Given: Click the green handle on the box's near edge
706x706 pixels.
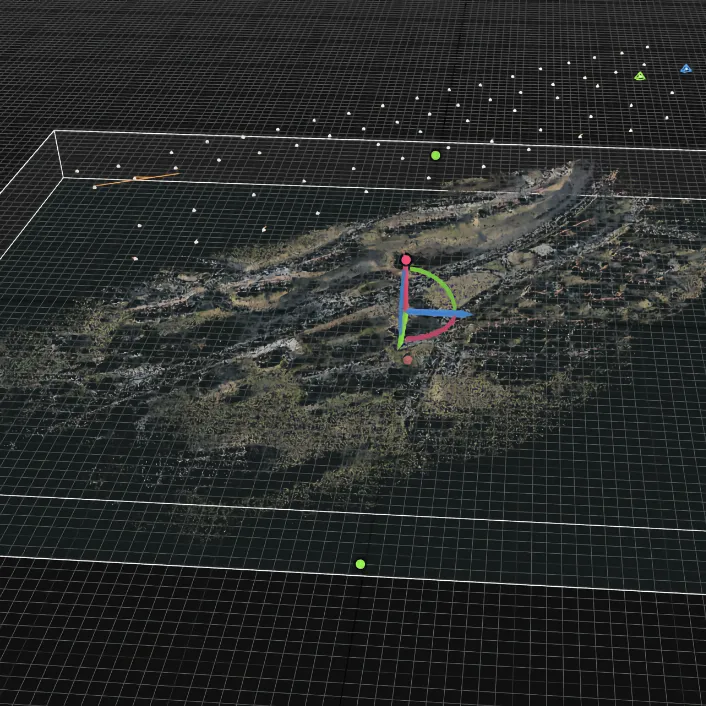Looking at the screenshot, I should pos(360,564).
